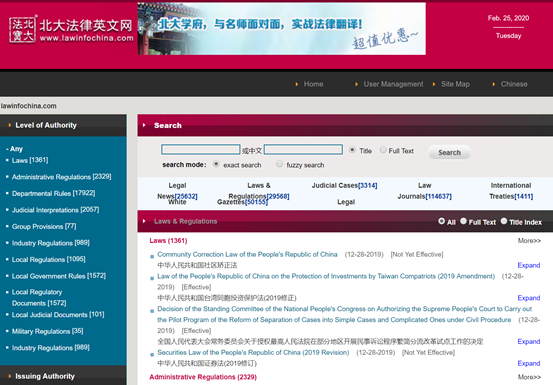
Task: Click the first search keyword field
Action: [200, 149]
